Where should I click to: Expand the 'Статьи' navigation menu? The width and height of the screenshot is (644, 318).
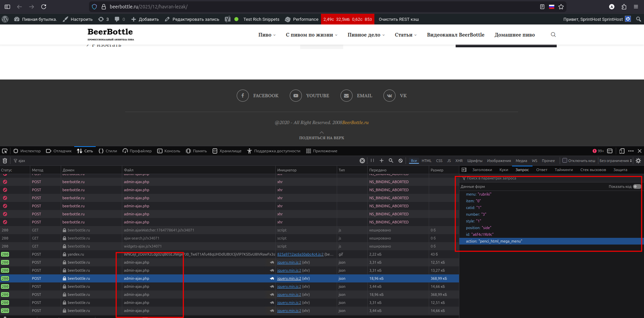(x=405, y=35)
